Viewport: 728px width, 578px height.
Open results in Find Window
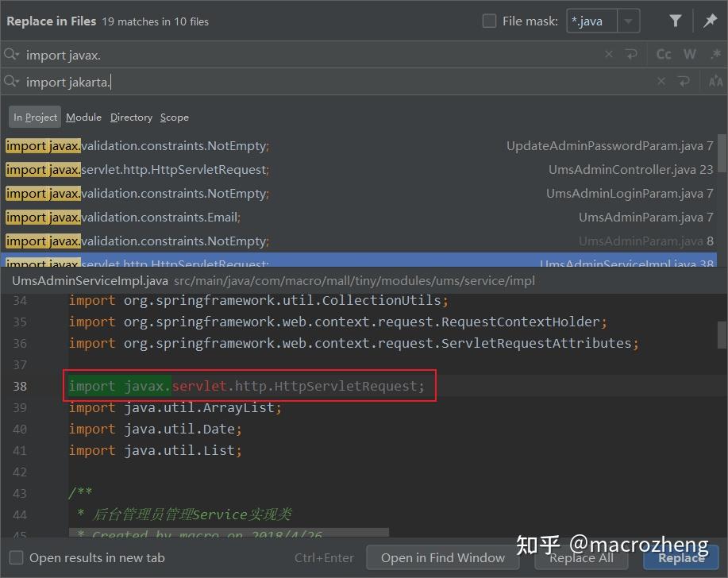[x=443, y=557]
